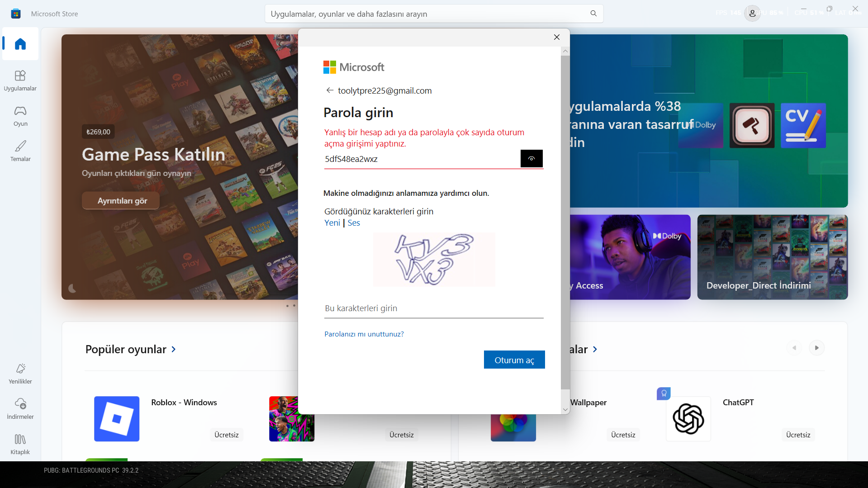Open Kitaplık in sidebar

(20, 444)
